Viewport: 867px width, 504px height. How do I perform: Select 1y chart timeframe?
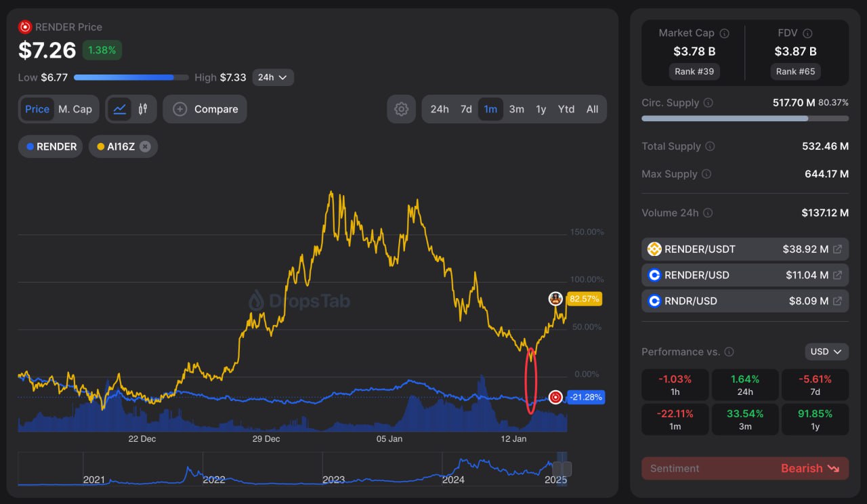[541, 109]
